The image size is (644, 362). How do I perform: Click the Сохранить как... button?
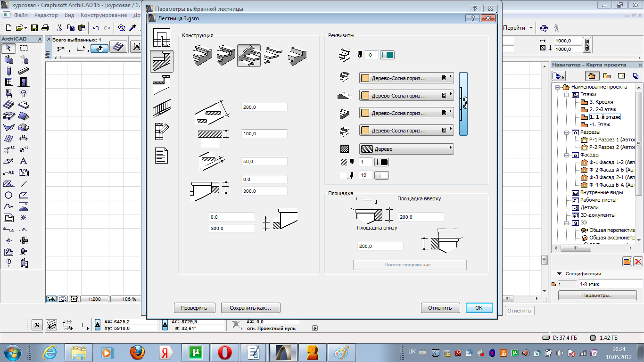pos(251,308)
